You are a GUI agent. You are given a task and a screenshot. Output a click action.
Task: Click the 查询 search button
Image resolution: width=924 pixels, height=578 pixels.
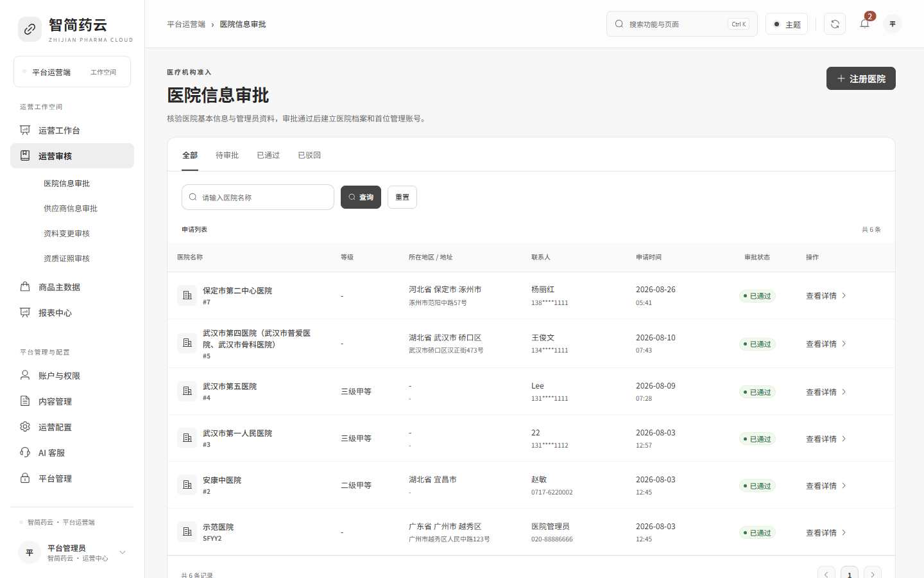(361, 197)
